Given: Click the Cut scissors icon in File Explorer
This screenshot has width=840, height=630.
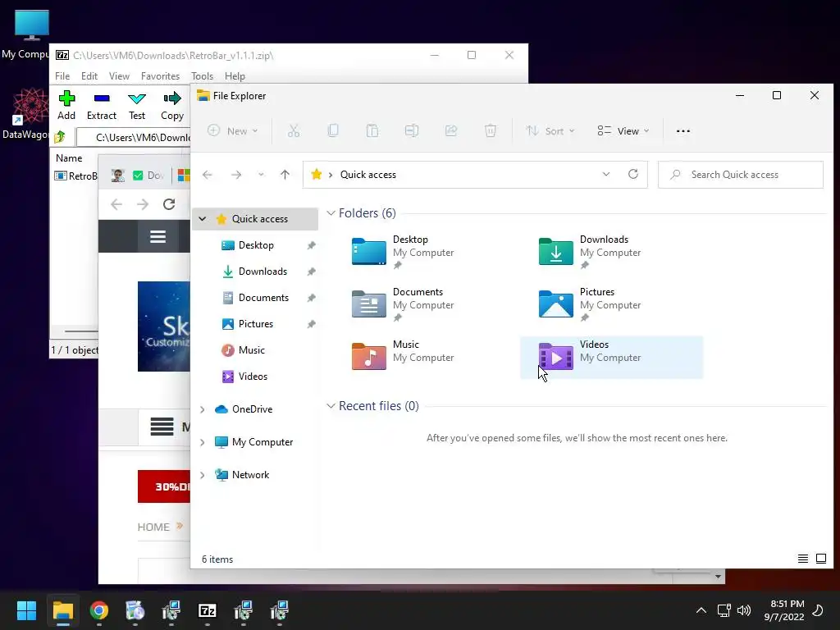Looking at the screenshot, I should click(x=294, y=130).
